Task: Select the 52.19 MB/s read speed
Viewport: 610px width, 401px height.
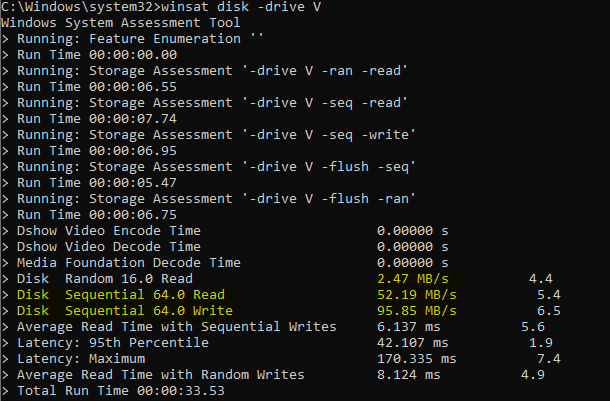Action: pos(417,295)
